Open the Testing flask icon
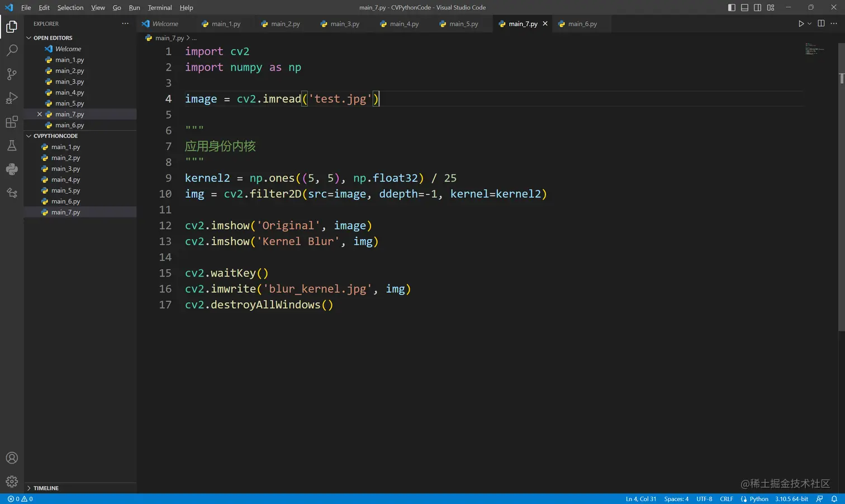This screenshot has width=845, height=504. [x=12, y=146]
